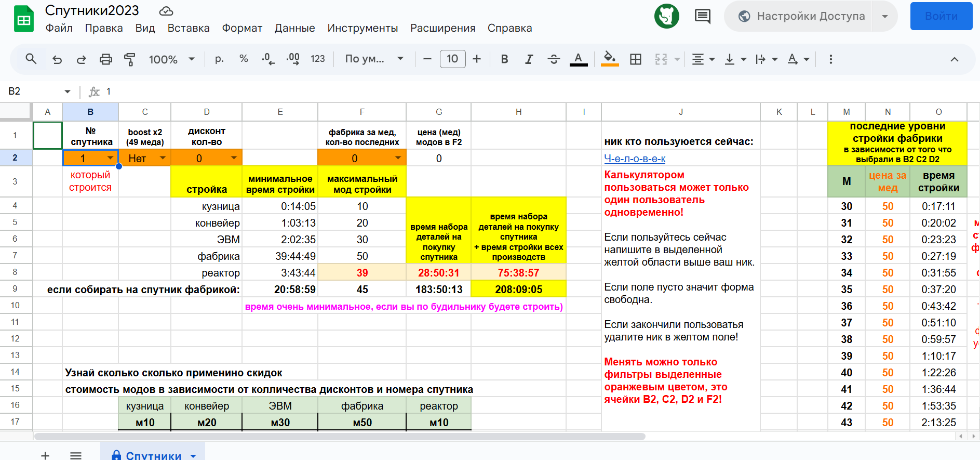Open the comment history icon

click(702, 16)
